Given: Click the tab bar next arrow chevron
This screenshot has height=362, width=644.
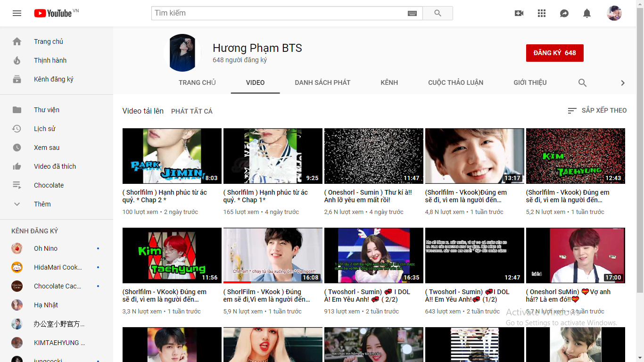Looking at the screenshot, I should 622,82.
